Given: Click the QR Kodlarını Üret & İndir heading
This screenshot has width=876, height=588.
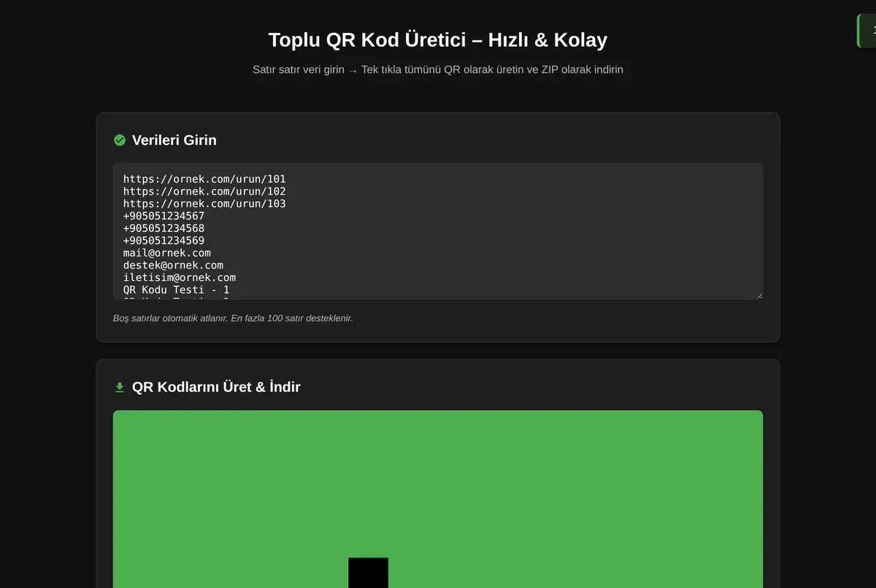Looking at the screenshot, I should (x=216, y=387).
